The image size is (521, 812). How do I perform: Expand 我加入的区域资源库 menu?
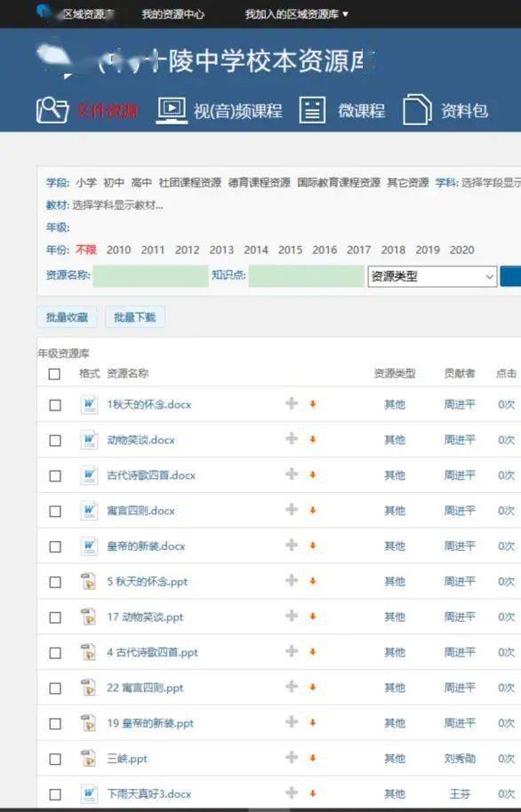[x=296, y=14]
